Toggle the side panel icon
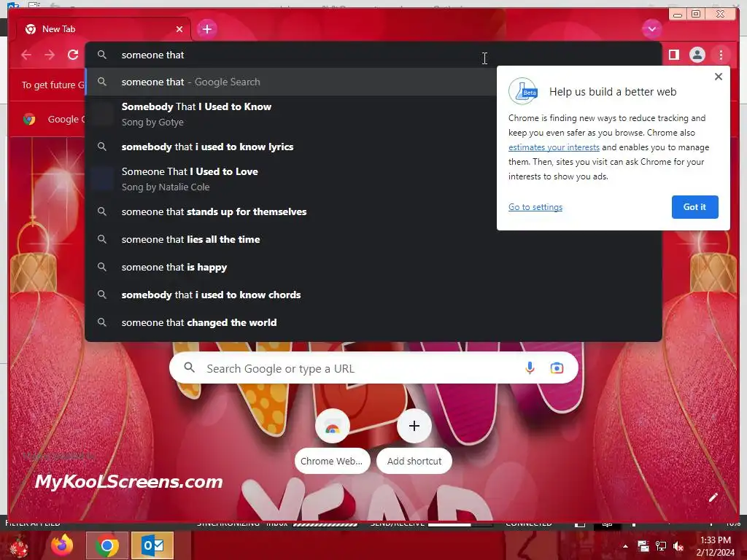Viewport: 747px width, 560px height. 673,55
